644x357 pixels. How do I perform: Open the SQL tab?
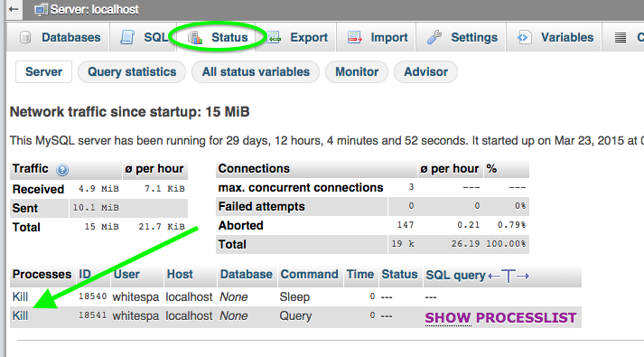click(x=144, y=37)
